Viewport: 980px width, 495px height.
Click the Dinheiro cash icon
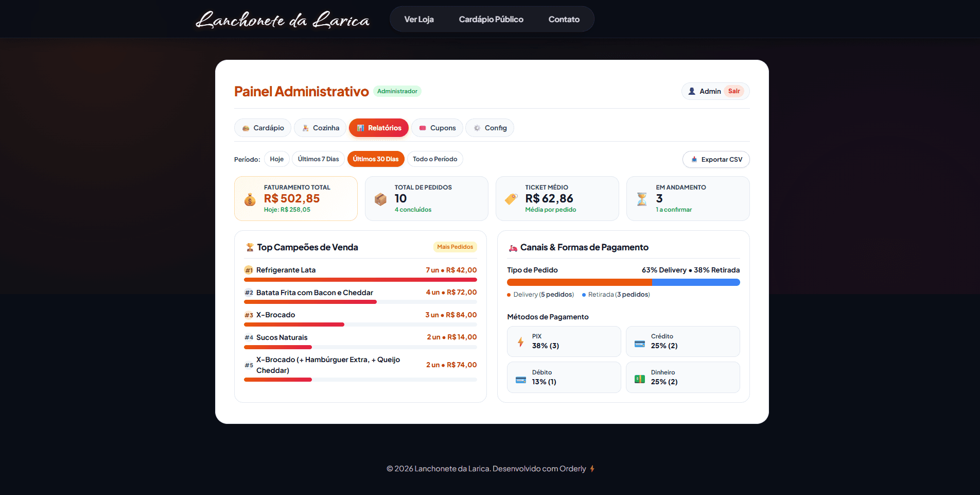click(x=640, y=379)
